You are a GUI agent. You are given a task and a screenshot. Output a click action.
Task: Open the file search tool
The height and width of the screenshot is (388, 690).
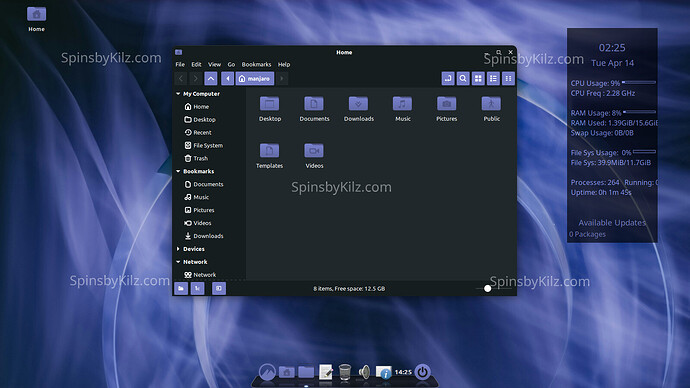coord(463,78)
